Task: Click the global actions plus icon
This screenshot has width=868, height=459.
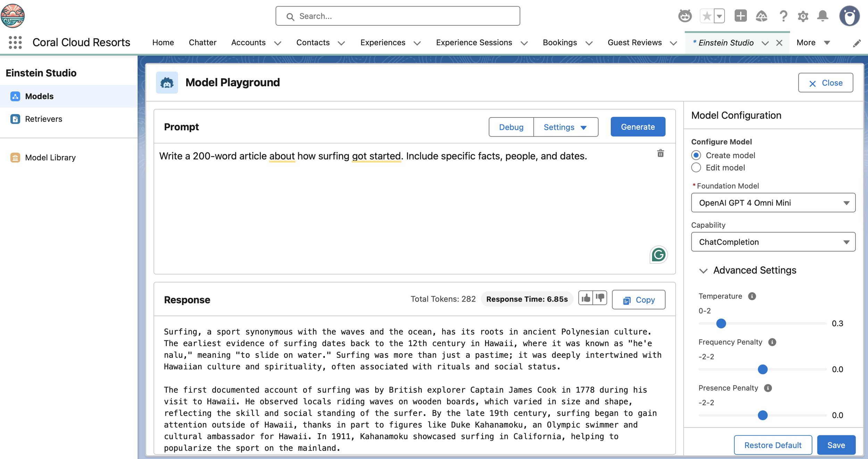Action: point(740,16)
